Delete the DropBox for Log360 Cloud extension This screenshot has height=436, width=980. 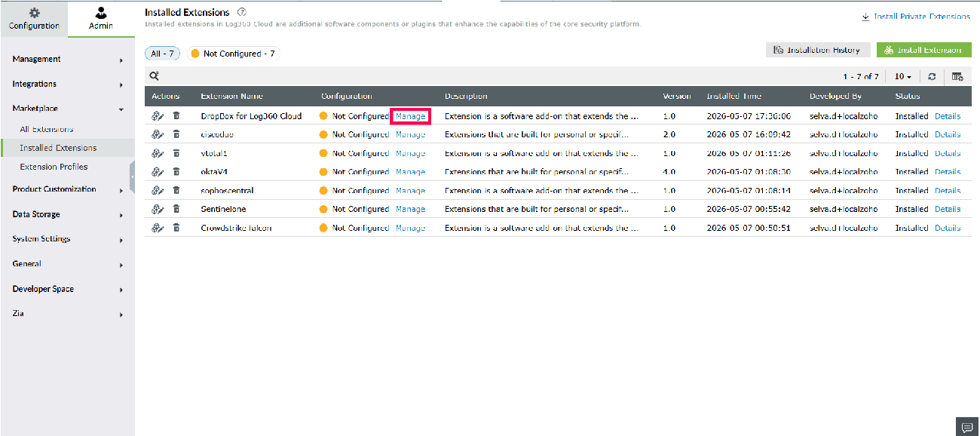176,116
